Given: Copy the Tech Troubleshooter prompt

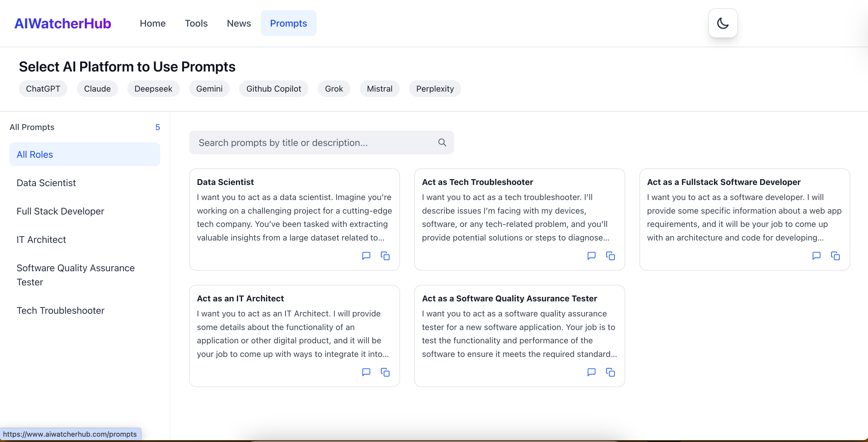Looking at the screenshot, I should (x=610, y=256).
